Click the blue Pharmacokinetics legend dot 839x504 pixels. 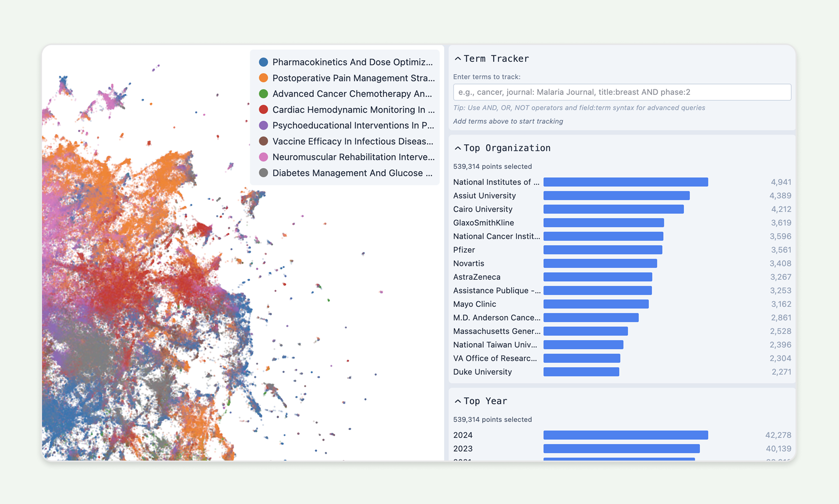pos(263,62)
